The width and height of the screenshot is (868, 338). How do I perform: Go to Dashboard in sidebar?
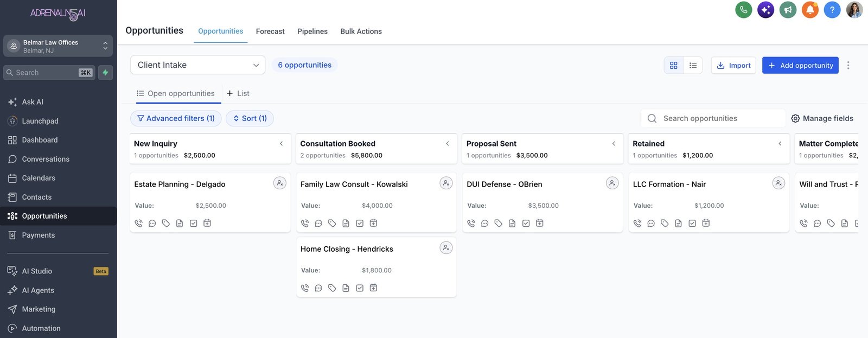tap(59, 140)
